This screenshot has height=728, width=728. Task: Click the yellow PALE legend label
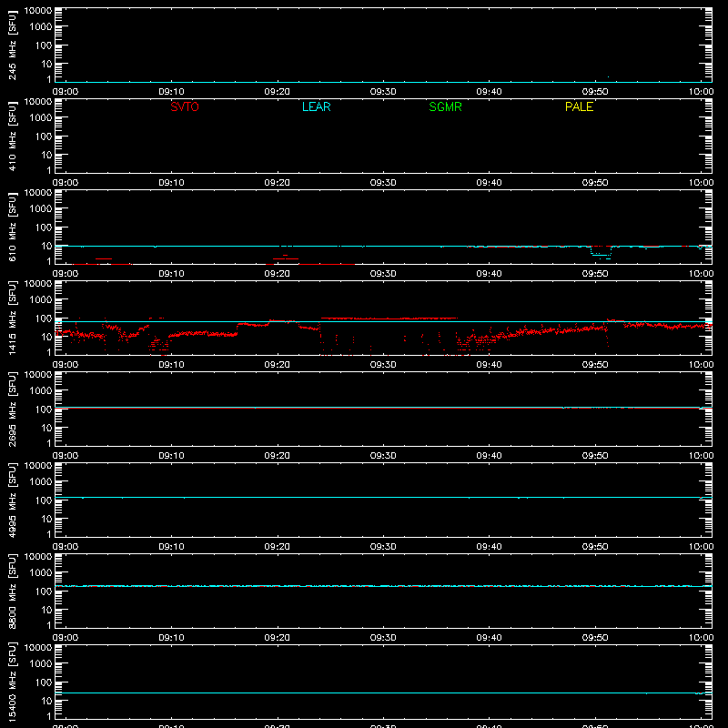[x=579, y=106]
